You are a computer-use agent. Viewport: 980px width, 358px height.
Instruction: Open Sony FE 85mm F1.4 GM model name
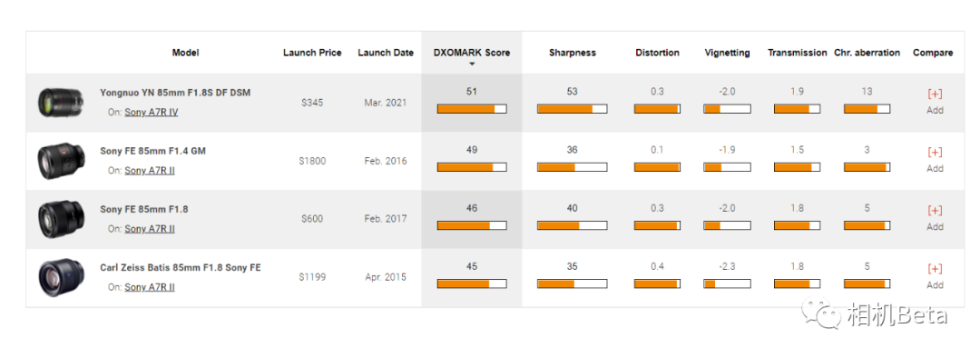click(152, 150)
